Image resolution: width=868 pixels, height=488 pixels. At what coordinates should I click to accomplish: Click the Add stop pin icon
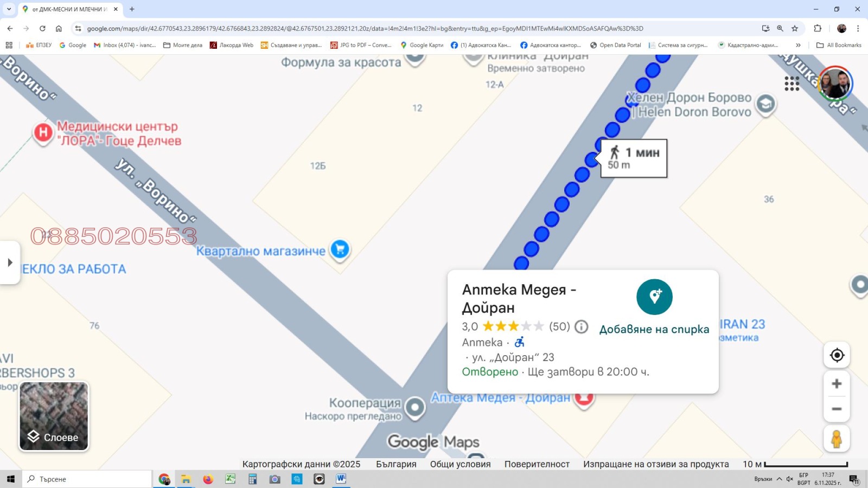[x=654, y=297]
